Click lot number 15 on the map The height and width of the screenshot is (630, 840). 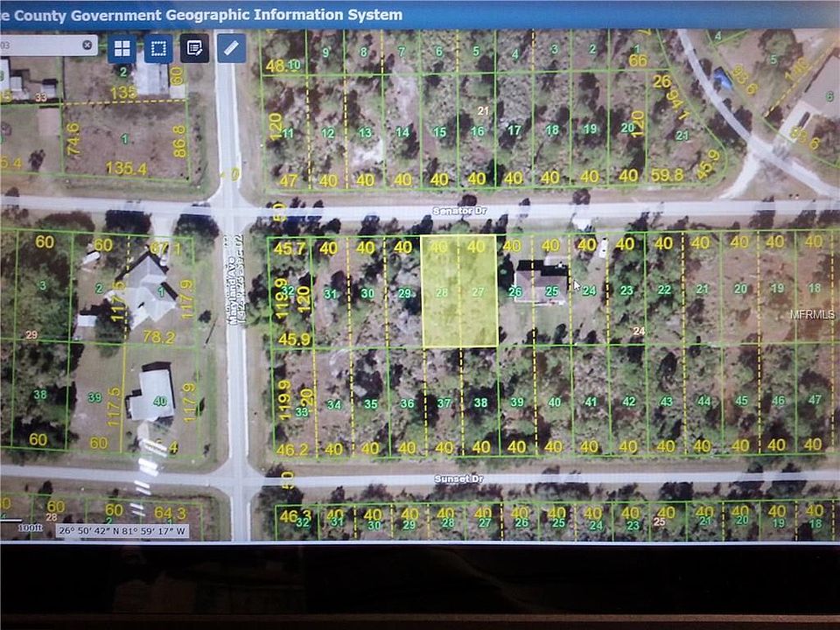(439, 132)
